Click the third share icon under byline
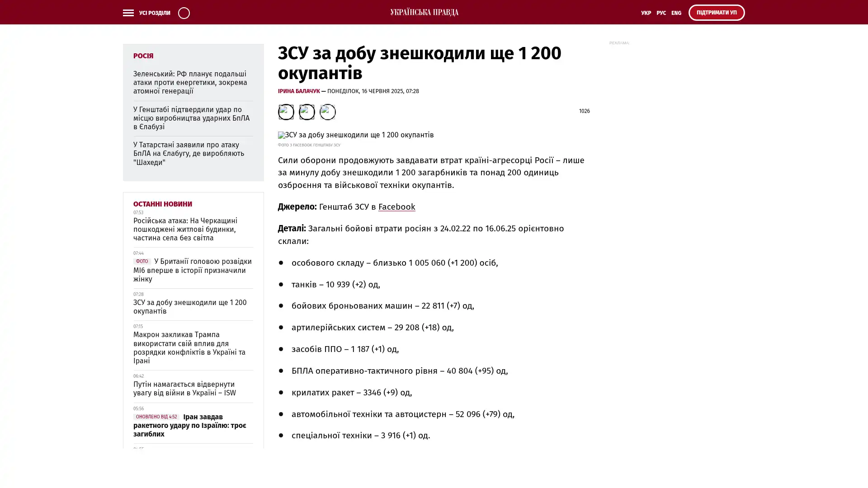 pyautogui.click(x=327, y=112)
